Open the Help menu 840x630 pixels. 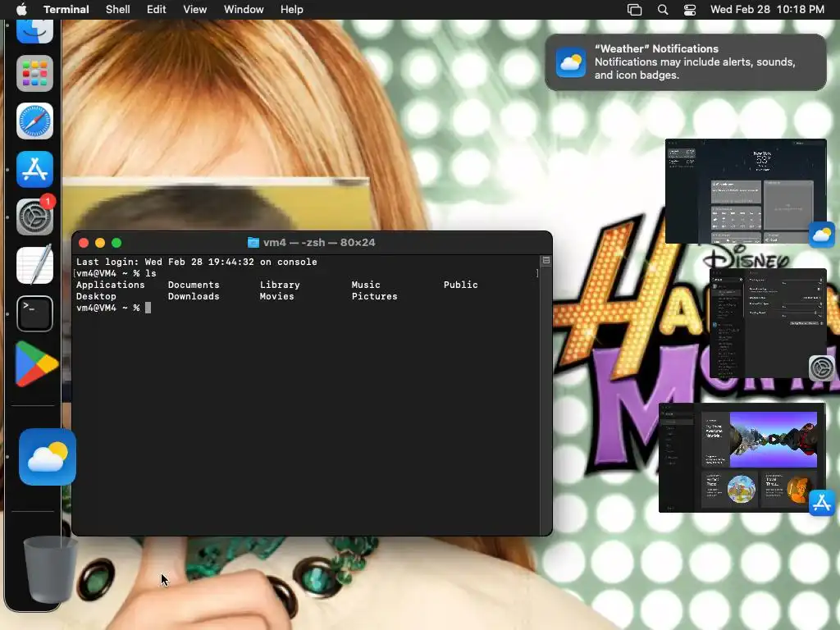292,10
